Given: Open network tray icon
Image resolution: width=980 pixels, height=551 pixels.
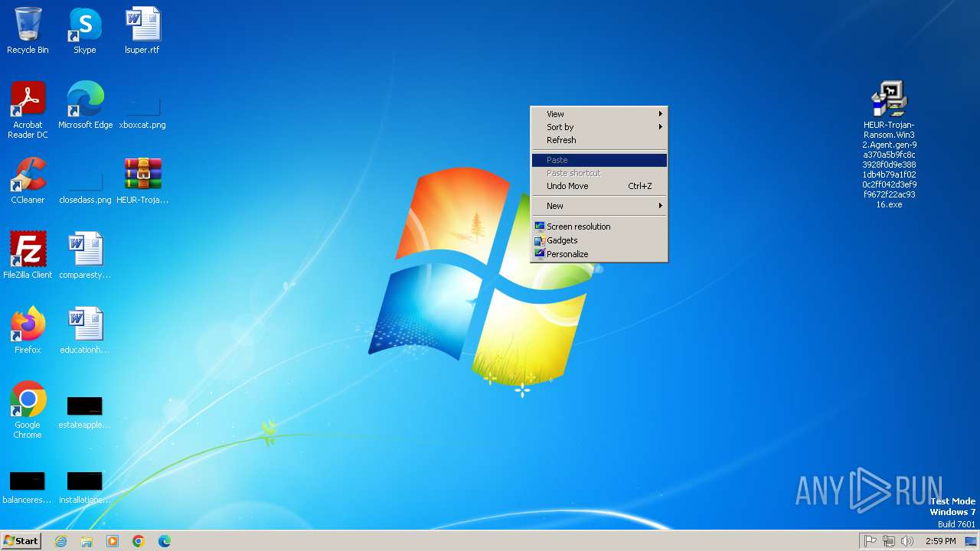Looking at the screenshot, I should pos(889,541).
